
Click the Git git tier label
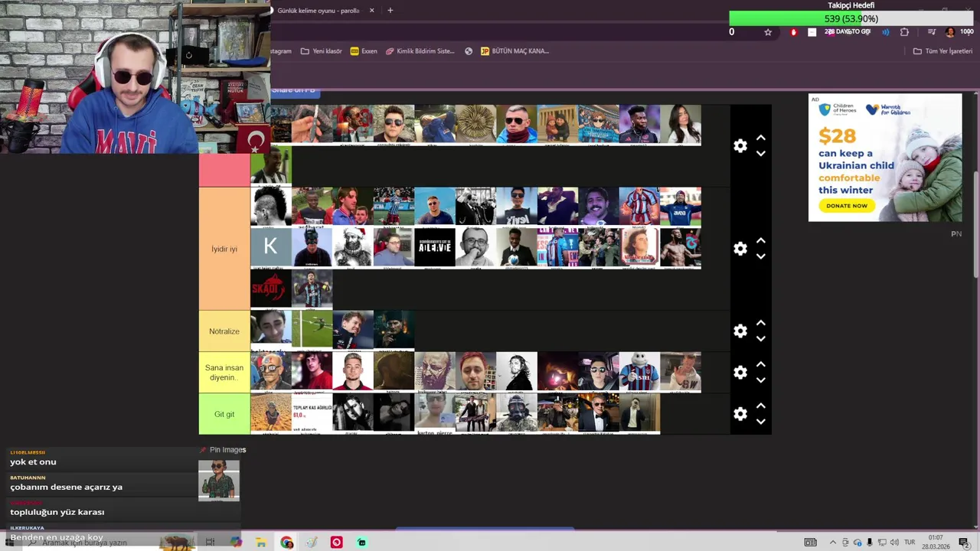tap(224, 414)
